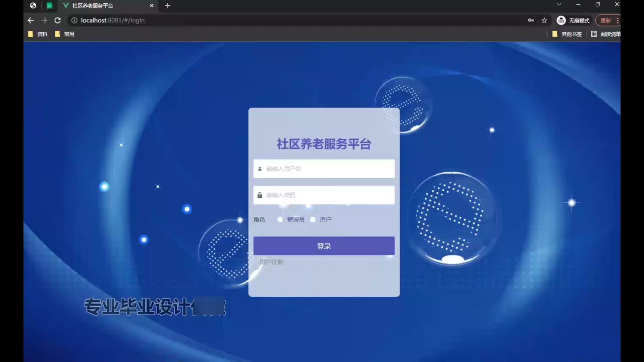Open the 常用 bookmarks folder
The image size is (644, 362).
pos(65,34)
